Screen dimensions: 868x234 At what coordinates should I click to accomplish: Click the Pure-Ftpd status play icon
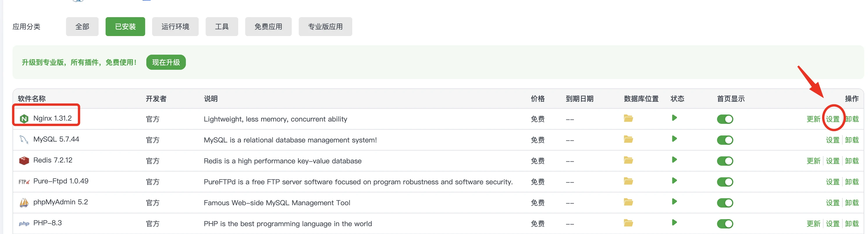coord(674,181)
